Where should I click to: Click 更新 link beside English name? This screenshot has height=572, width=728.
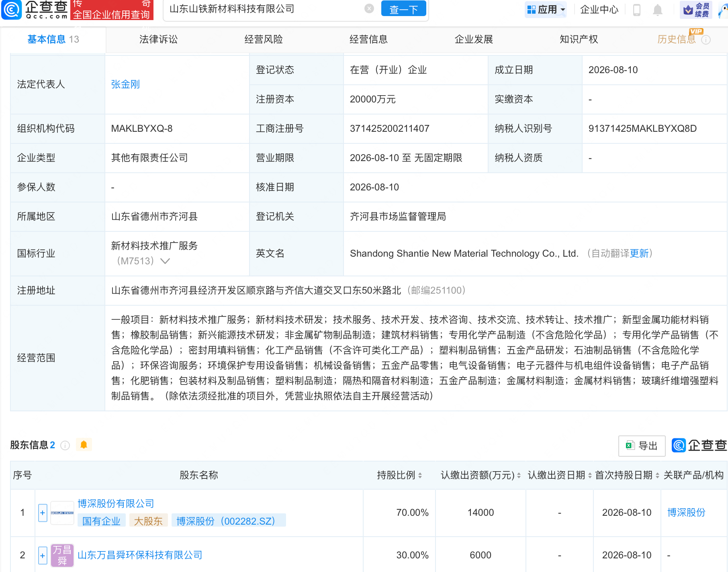[x=639, y=253]
